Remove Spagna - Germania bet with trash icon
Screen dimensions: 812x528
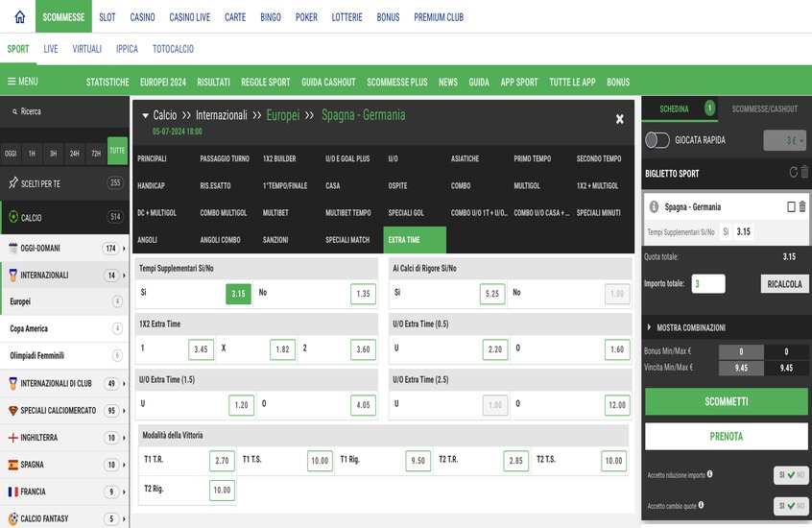(802, 206)
